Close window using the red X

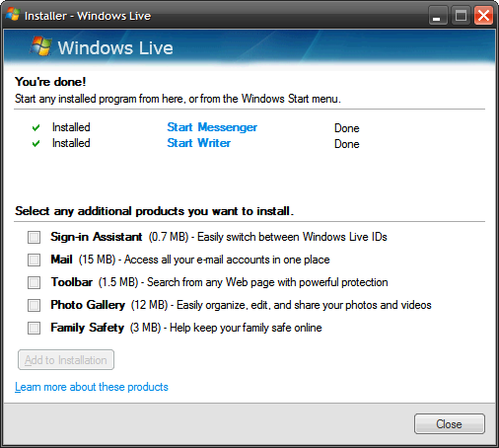pos(483,16)
